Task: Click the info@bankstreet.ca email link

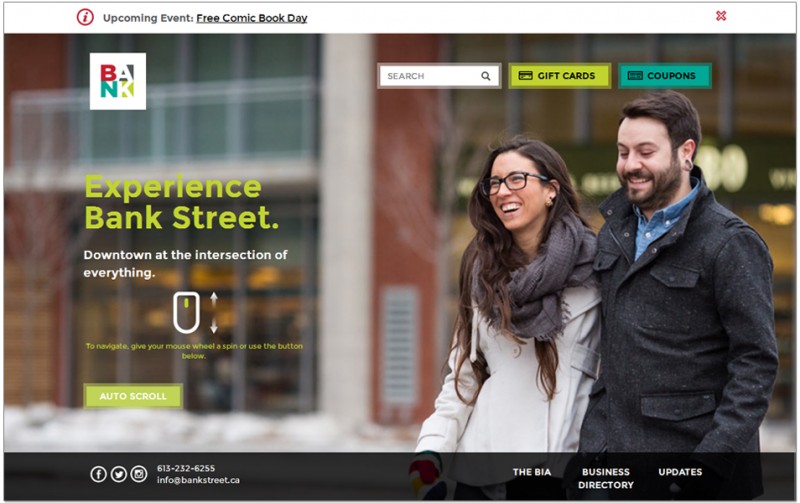Action: click(x=198, y=480)
